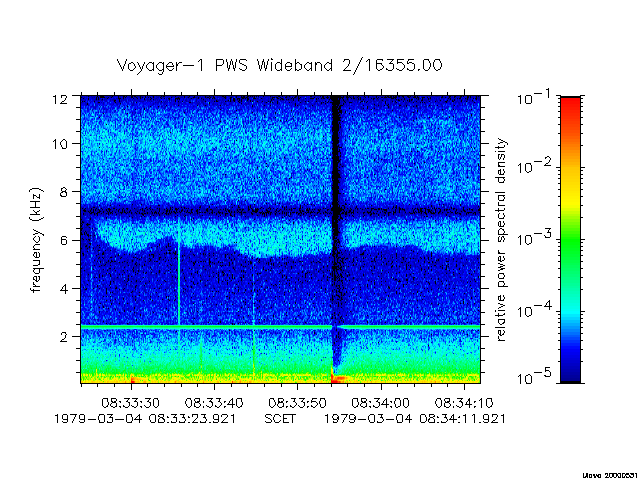Image resolution: width=640 pixels, height=480 pixels.
Task: Select the 8 frequency tick label
Action: point(63,192)
